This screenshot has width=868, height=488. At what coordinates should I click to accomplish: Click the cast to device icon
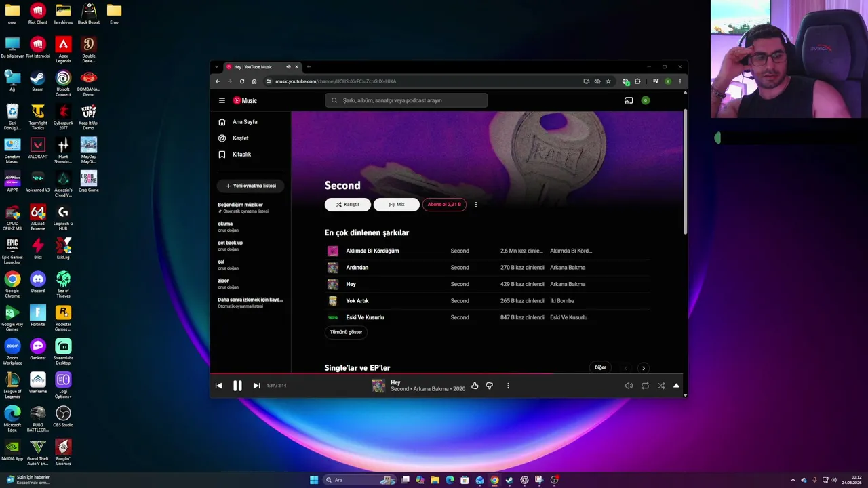click(x=629, y=100)
